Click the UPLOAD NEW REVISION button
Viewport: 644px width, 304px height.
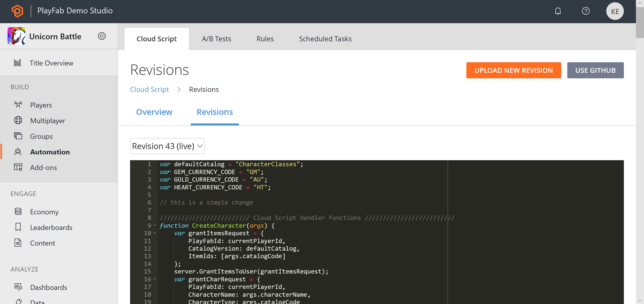click(x=513, y=70)
